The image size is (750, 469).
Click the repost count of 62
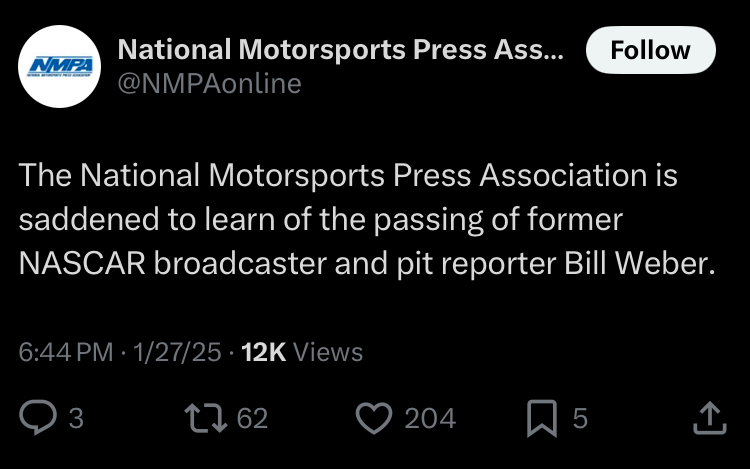(x=253, y=418)
